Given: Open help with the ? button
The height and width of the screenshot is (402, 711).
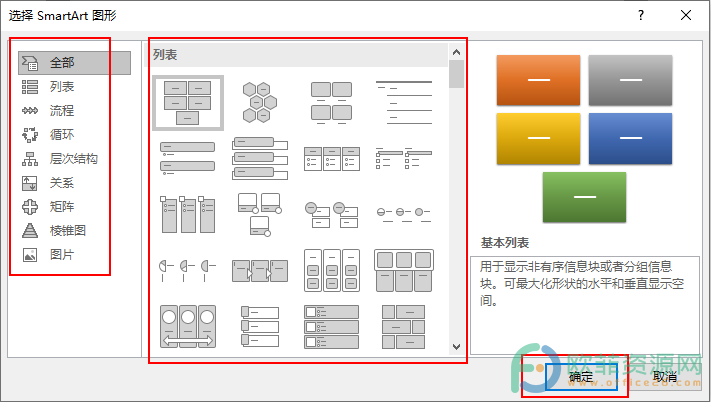Looking at the screenshot, I should click(x=641, y=15).
